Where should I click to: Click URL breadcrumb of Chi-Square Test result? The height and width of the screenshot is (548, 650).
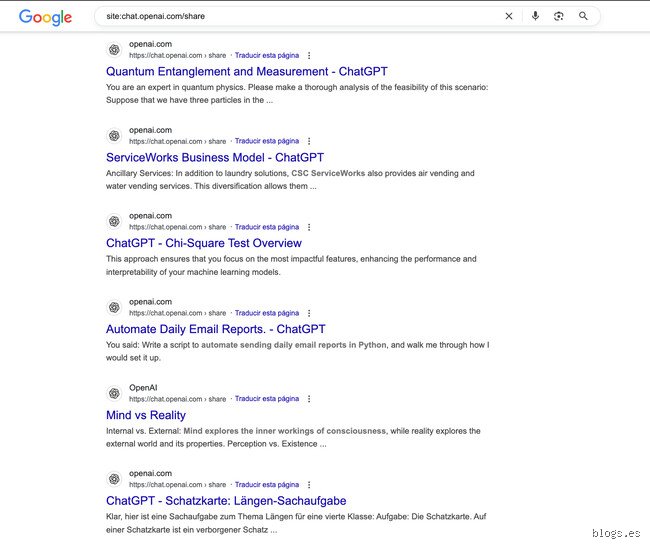point(177,227)
